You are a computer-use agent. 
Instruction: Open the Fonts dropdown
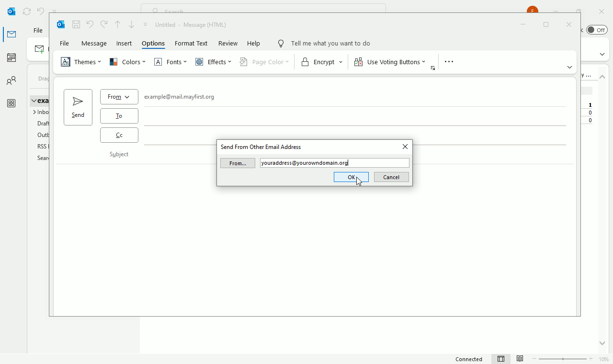170,62
